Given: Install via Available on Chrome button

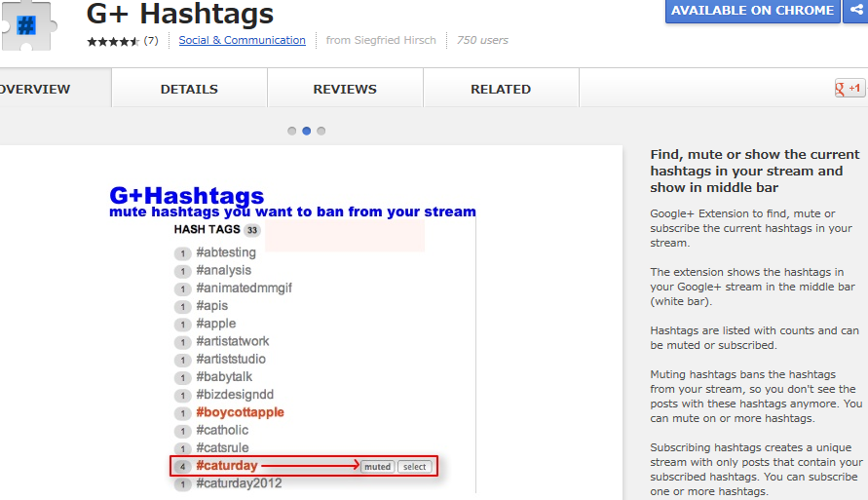Looking at the screenshot, I should coord(752,11).
